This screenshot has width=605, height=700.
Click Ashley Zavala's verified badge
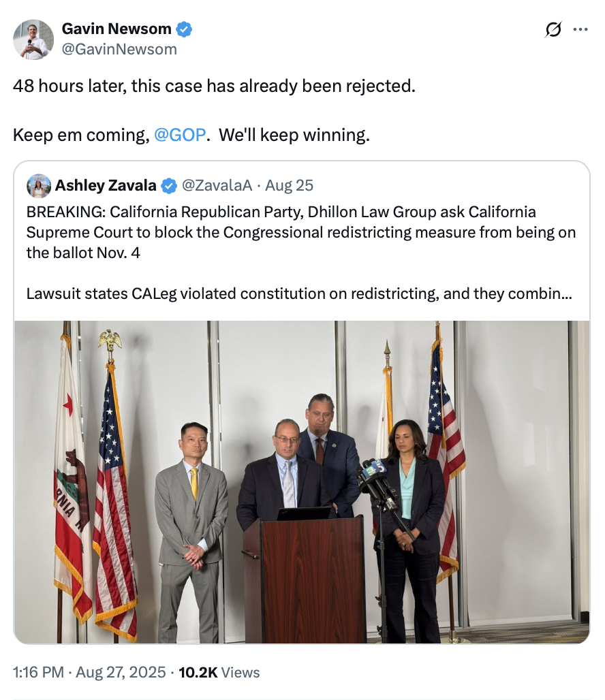click(x=168, y=186)
